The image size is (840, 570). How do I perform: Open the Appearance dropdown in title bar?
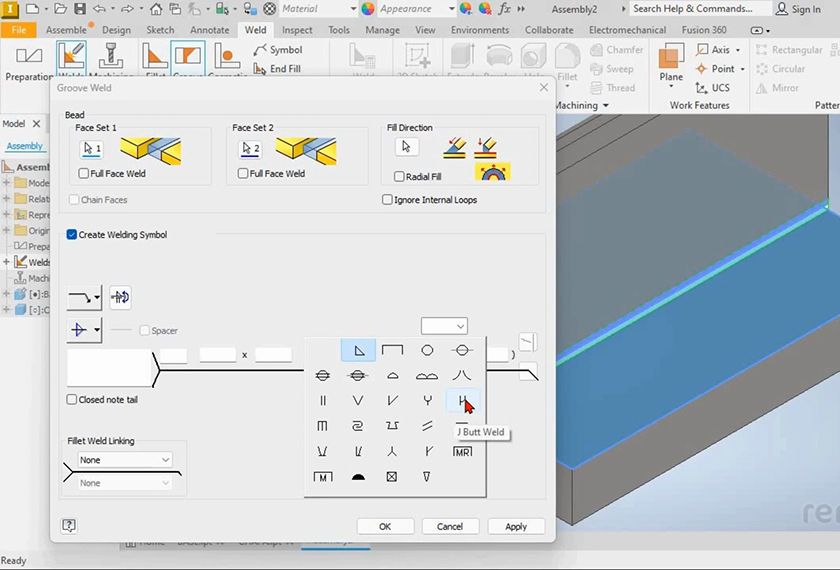tap(451, 9)
